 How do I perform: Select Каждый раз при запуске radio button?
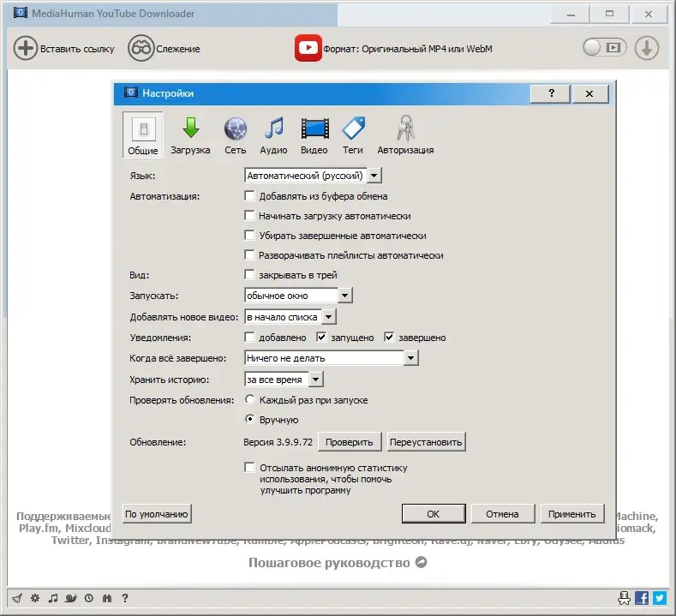[x=250, y=399]
